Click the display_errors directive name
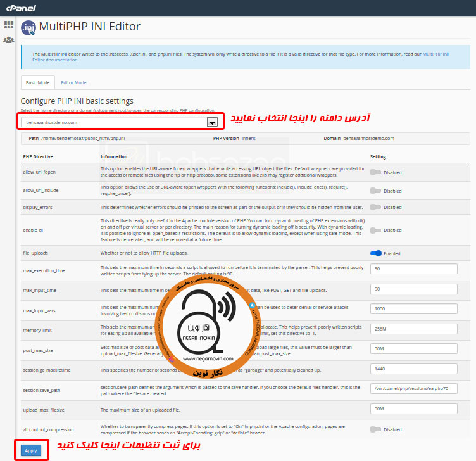Image resolution: width=476 pixels, height=461 pixels. pyautogui.click(x=37, y=208)
